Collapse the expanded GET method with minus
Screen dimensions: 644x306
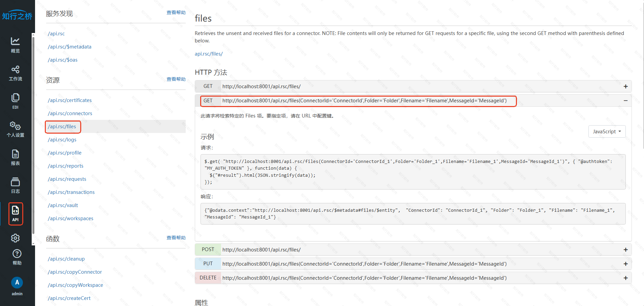(x=625, y=101)
